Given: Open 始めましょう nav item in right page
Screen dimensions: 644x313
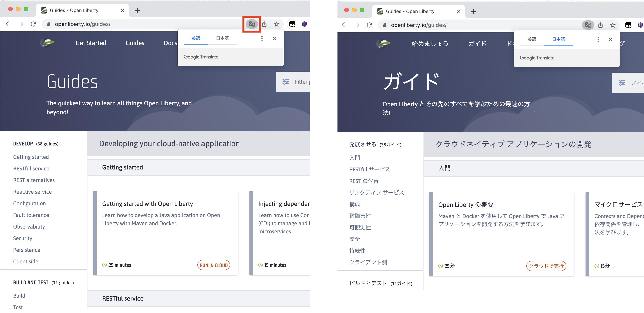Looking at the screenshot, I should [x=430, y=44].
